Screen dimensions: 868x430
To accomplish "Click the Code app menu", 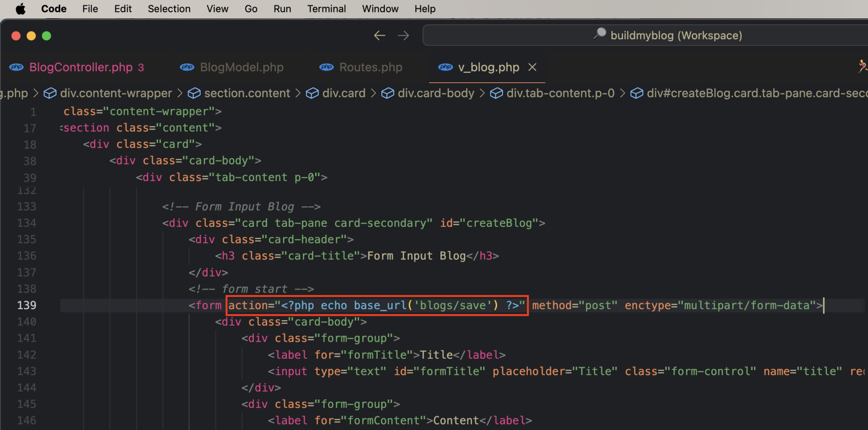I will tap(54, 9).
